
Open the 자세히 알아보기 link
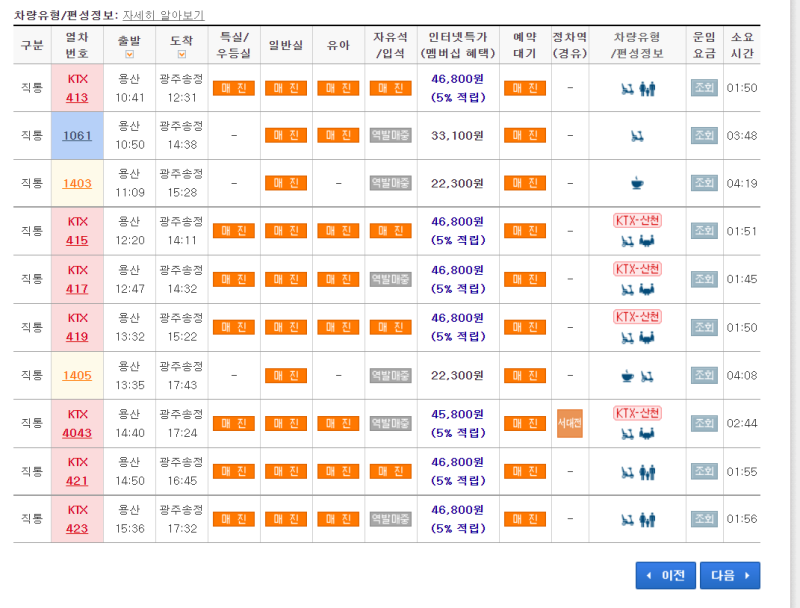point(163,15)
